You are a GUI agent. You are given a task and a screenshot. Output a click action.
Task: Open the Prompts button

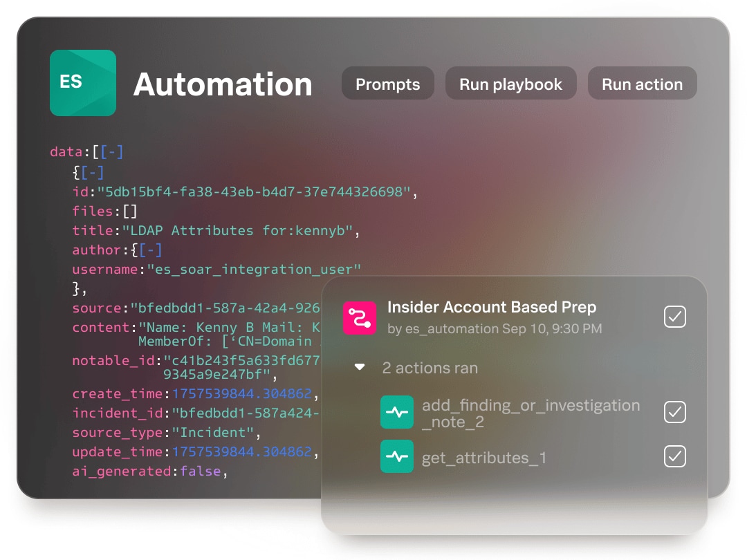(388, 84)
